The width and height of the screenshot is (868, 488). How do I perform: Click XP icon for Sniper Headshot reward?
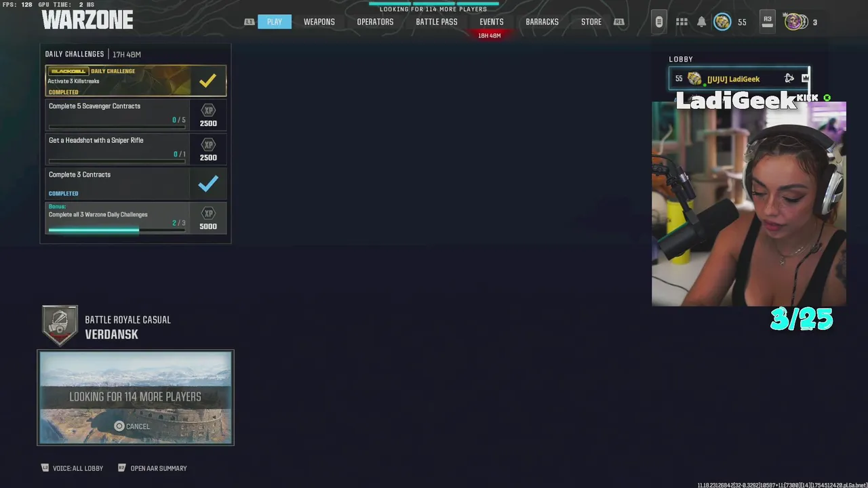[x=208, y=145]
